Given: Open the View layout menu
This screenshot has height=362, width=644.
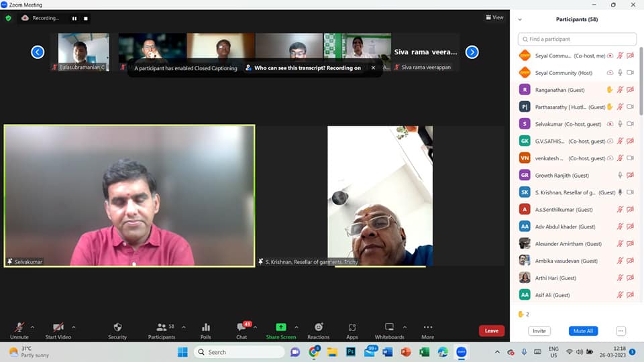Looking at the screenshot, I should (494, 17).
